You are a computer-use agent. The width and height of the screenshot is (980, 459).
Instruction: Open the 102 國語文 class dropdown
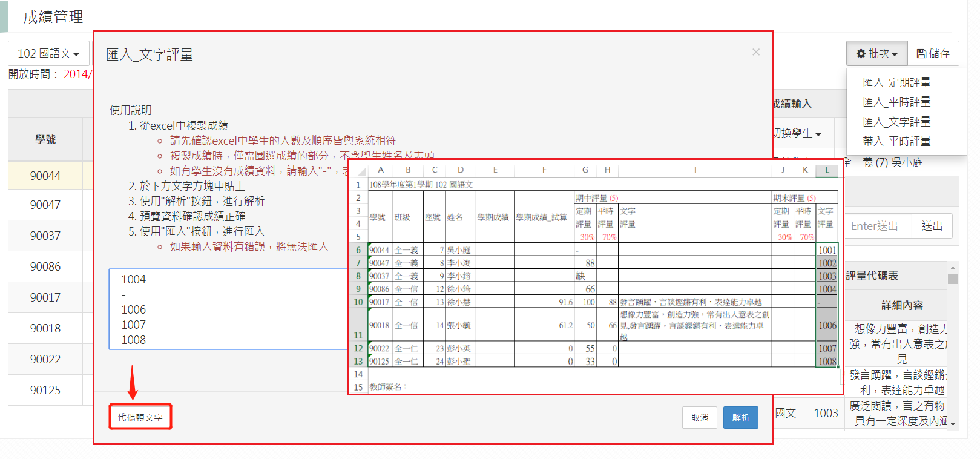pyautogui.click(x=48, y=53)
